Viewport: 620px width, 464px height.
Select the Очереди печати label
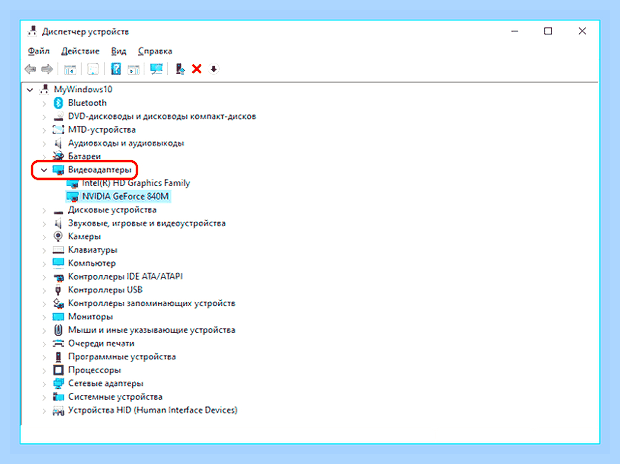click(x=101, y=343)
